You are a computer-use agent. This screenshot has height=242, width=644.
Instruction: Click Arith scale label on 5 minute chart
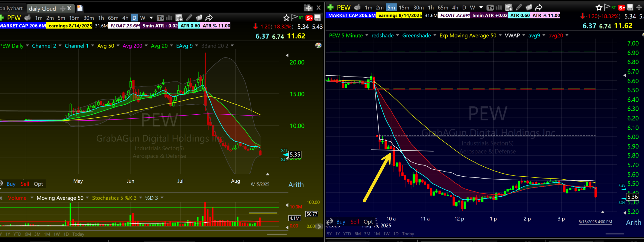coord(633,222)
